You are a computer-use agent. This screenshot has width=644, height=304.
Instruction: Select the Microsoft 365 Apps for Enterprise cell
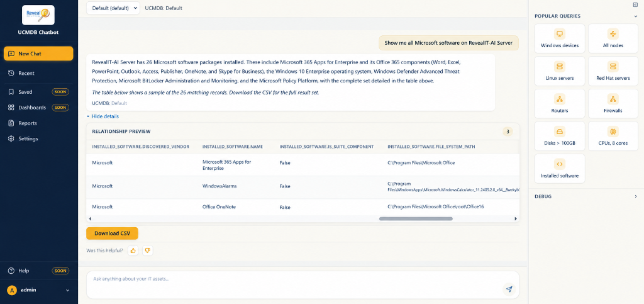pos(226,165)
